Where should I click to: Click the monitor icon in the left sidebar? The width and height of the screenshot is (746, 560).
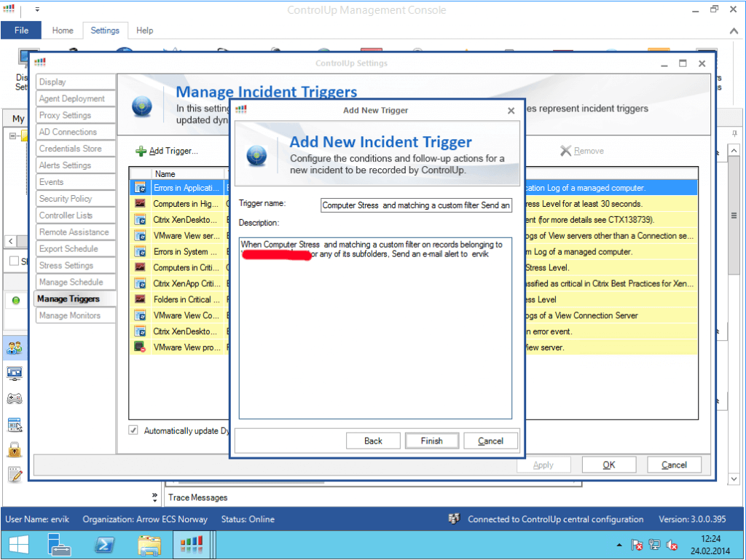16,374
